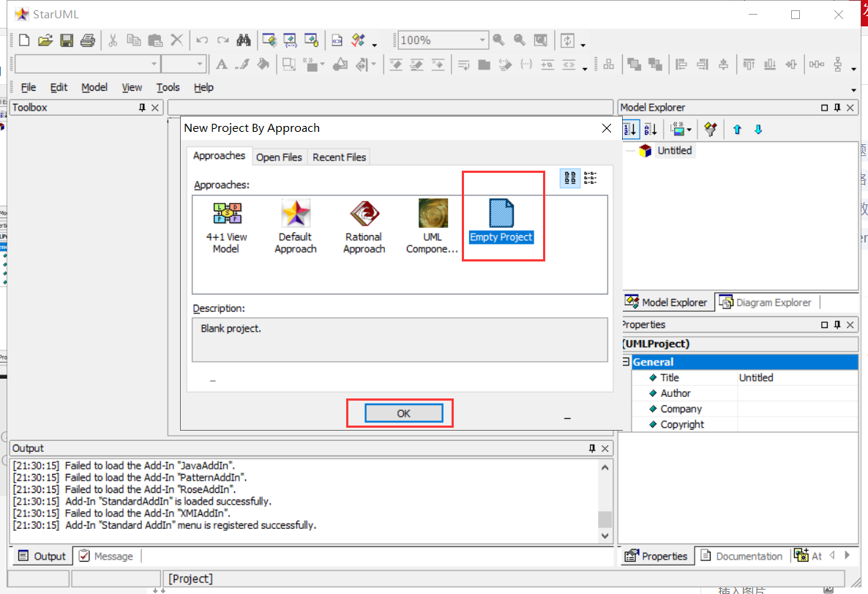Click the Output panel scroll down arrow
Image resolution: width=868 pixels, height=594 pixels.
point(605,536)
